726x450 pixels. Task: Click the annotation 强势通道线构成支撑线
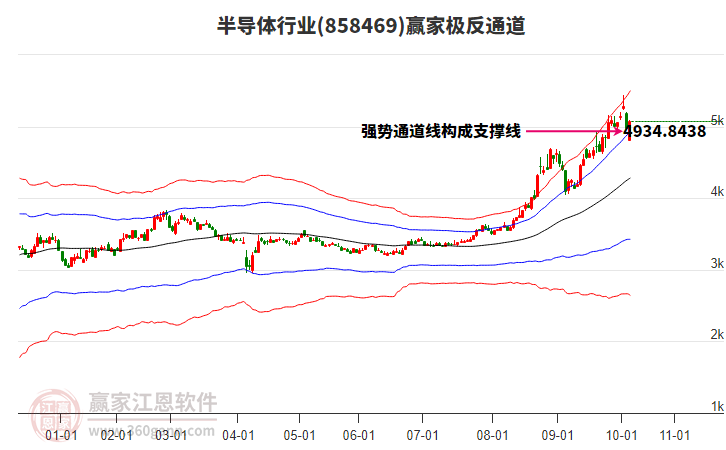(x=441, y=131)
